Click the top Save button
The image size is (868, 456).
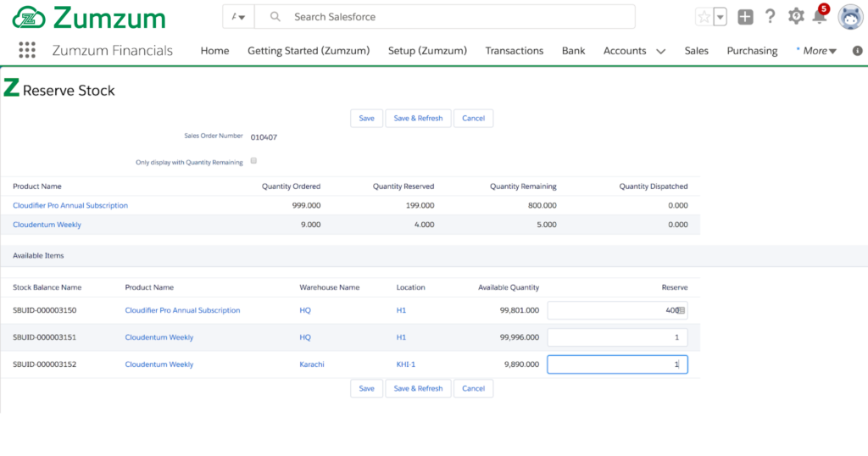366,118
